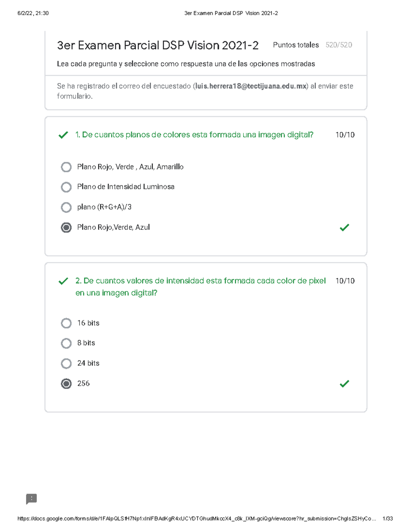Click the Puntos totales 520/520 score
Viewport: 411px width, 532px height.
pyautogui.click(x=312, y=45)
